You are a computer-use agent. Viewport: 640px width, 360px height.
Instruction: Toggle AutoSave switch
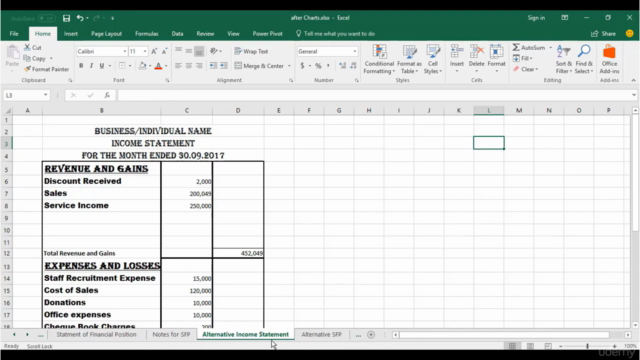click(47, 18)
